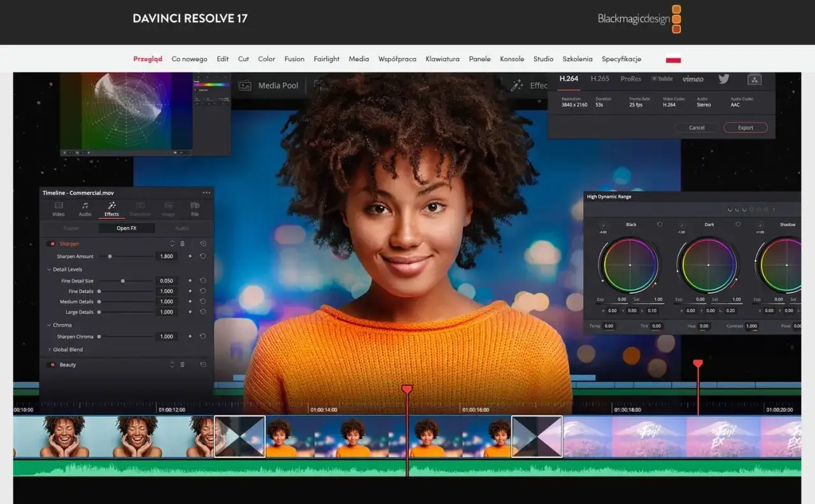The height and width of the screenshot is (504, 815).
Task: Open the language selector Polish flag
Action: 673,59
